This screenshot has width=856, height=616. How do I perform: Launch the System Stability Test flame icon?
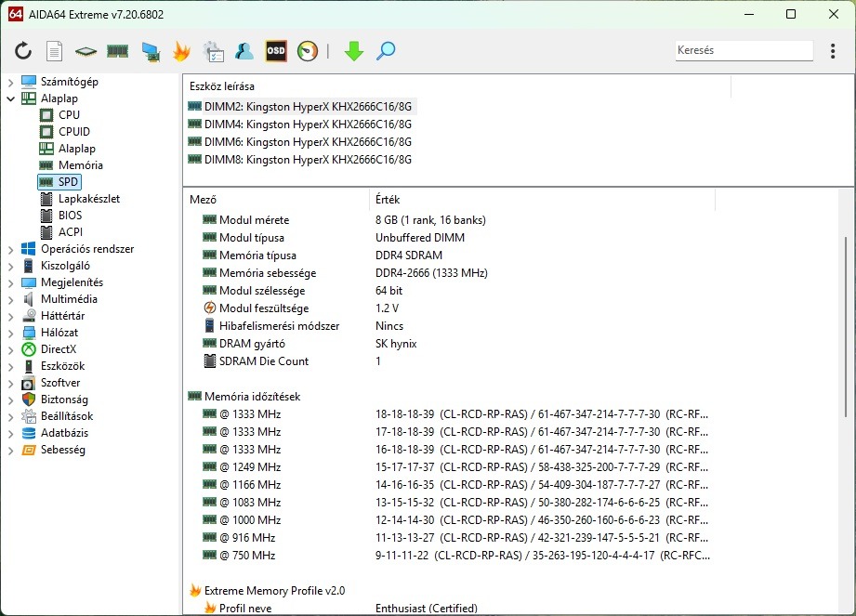[x=181, y=51]
